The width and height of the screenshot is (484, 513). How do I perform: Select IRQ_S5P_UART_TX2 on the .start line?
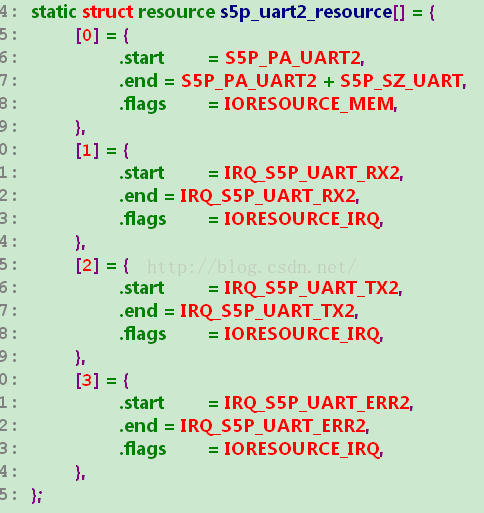(311, 288)
